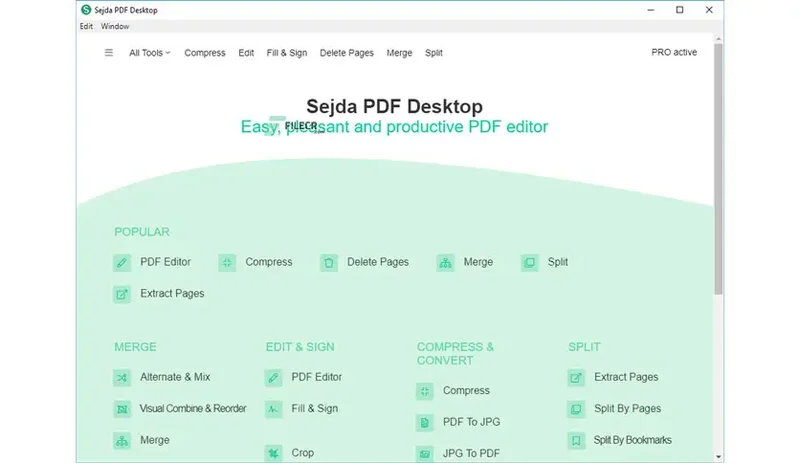The image size is (800, 463).
Task: Open the JPG To PDF link
Action: [471, 453]
